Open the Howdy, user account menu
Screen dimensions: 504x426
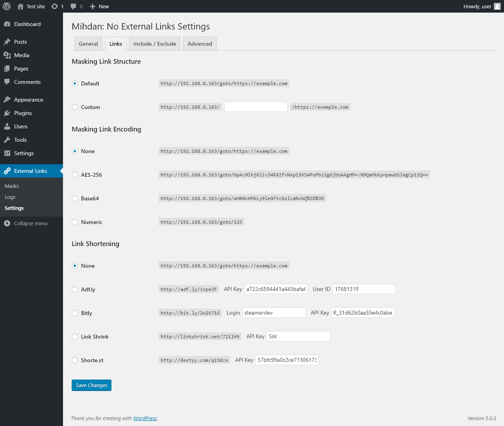point(482,6)
